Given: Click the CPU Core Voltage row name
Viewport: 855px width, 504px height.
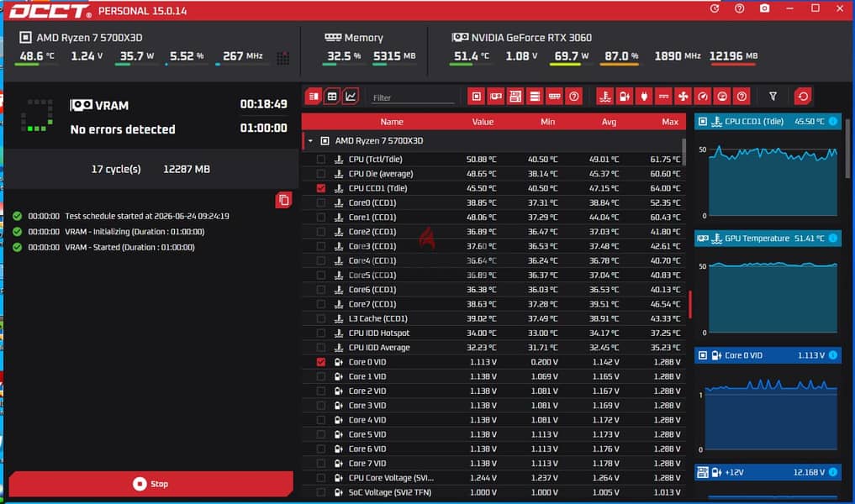Looking at the screenshot, I should point(391,478).
